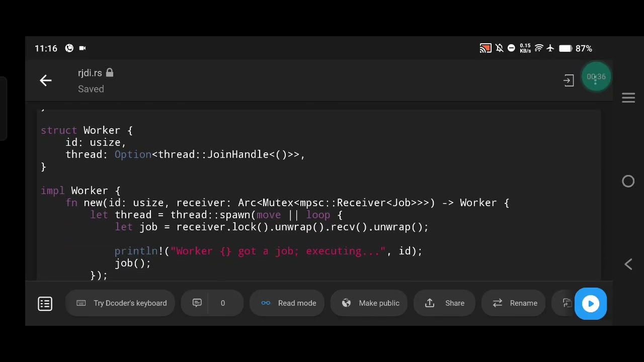Tap the muted notification bell icon
The width and height of the screenshot is (644, 362).
pos(499,48)
